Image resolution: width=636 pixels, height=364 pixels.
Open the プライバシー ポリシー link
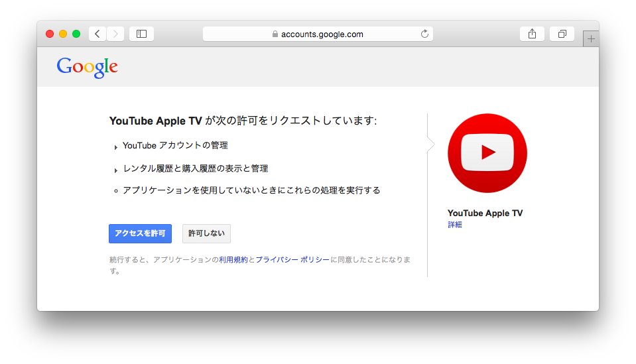coord(292,260)
